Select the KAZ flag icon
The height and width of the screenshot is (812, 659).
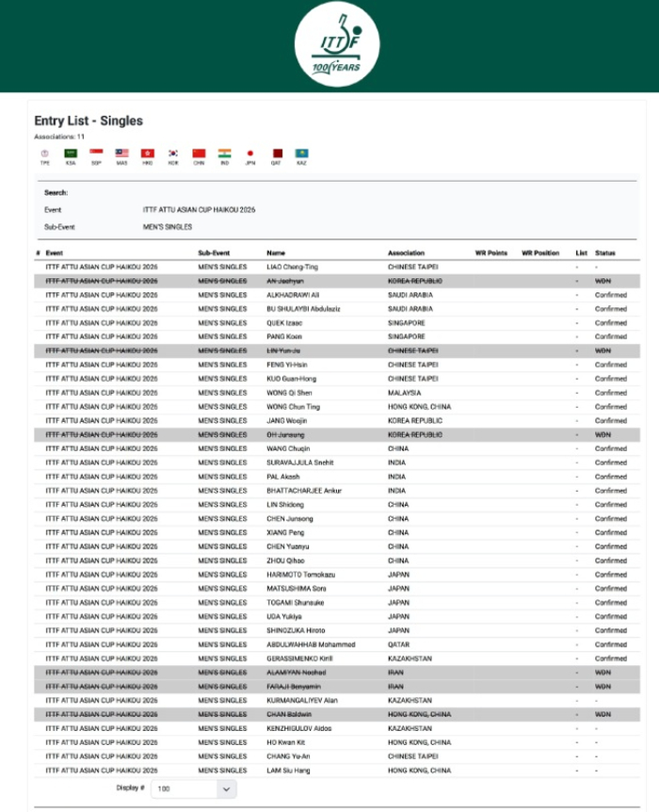301,154
